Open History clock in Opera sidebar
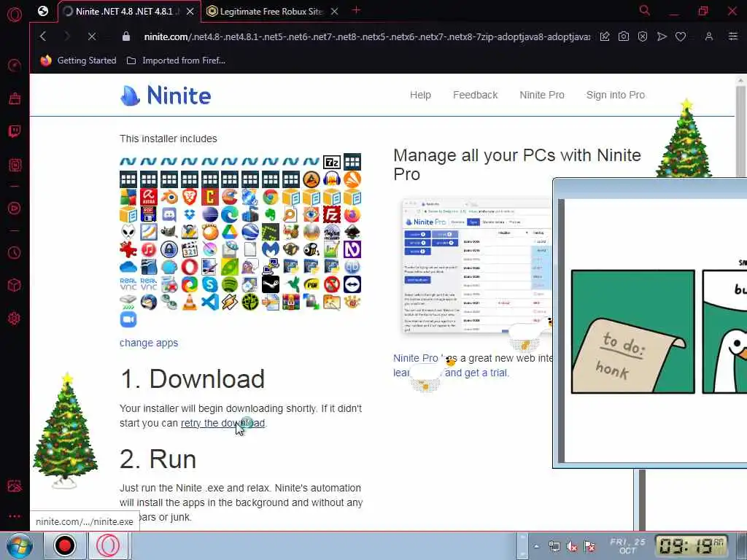Image resolution: width=747 pixels, height=560 pixels. click(15, 252)
